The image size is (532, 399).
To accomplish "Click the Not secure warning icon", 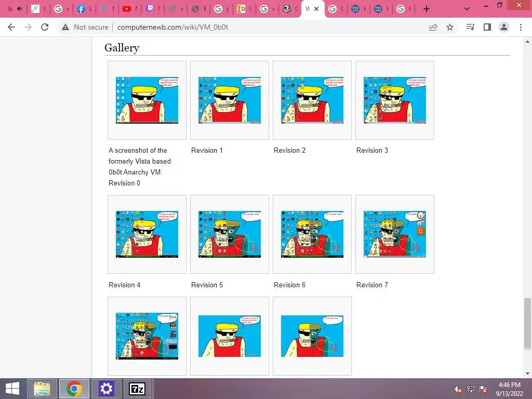I will pyautogui.click(x=65, y=27).
